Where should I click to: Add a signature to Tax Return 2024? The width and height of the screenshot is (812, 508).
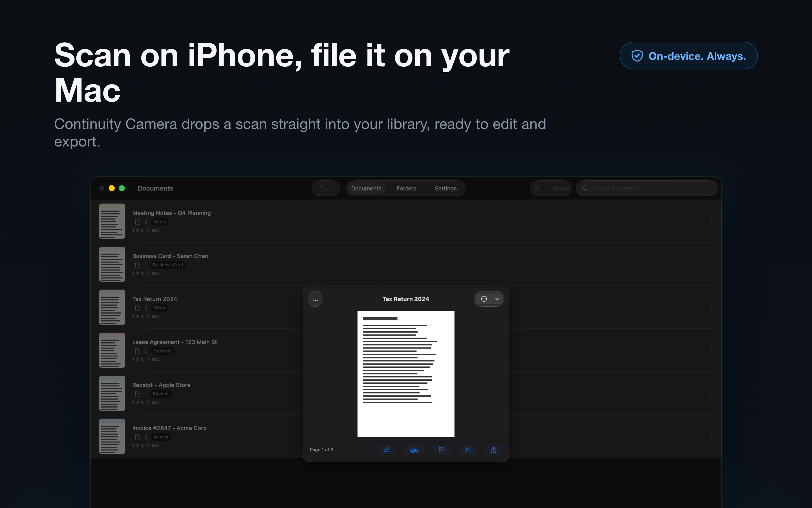[x=414, y=450]
